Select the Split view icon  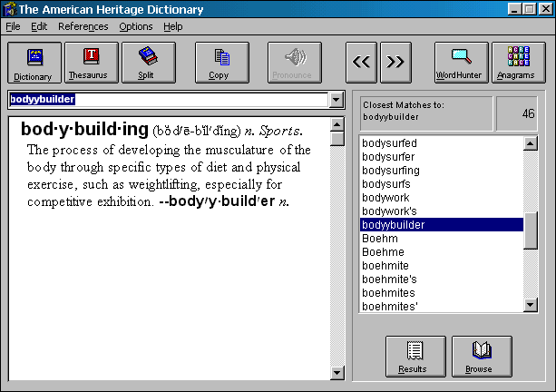(x=145, y=63)
